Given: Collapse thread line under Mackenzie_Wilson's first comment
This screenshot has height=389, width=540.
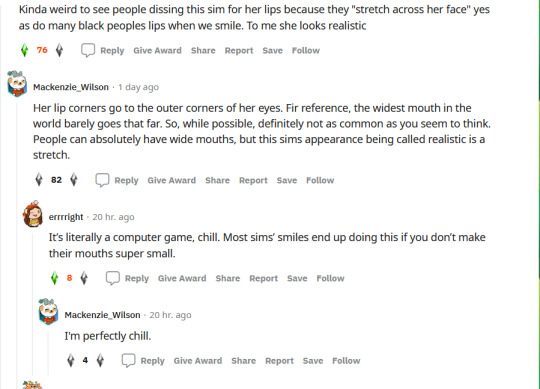Looking at the screenshot, I should pos(17,241).
